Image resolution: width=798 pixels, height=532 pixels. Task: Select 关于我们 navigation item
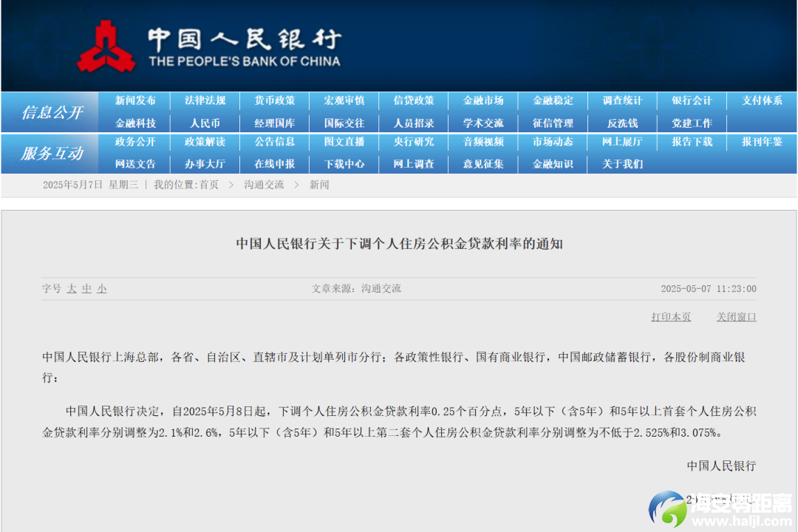coord(622,164)
